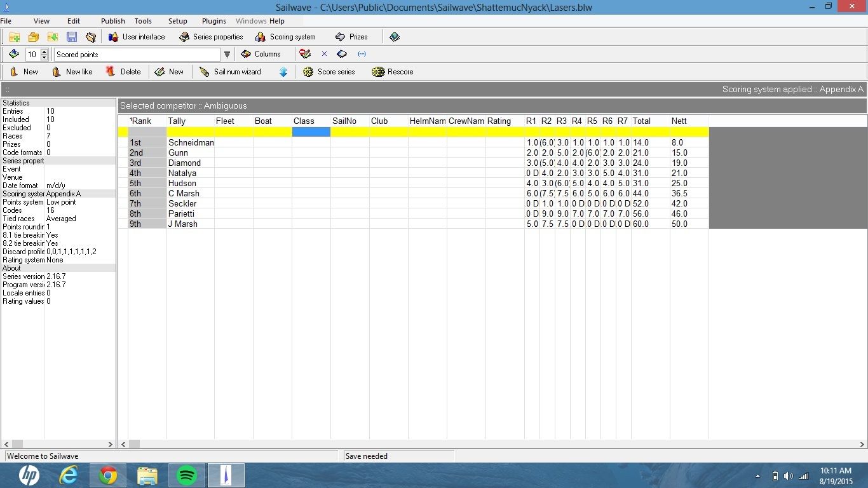Click the Sail num wizard button
Screen dimensions: 868x488
coord(230,72)
